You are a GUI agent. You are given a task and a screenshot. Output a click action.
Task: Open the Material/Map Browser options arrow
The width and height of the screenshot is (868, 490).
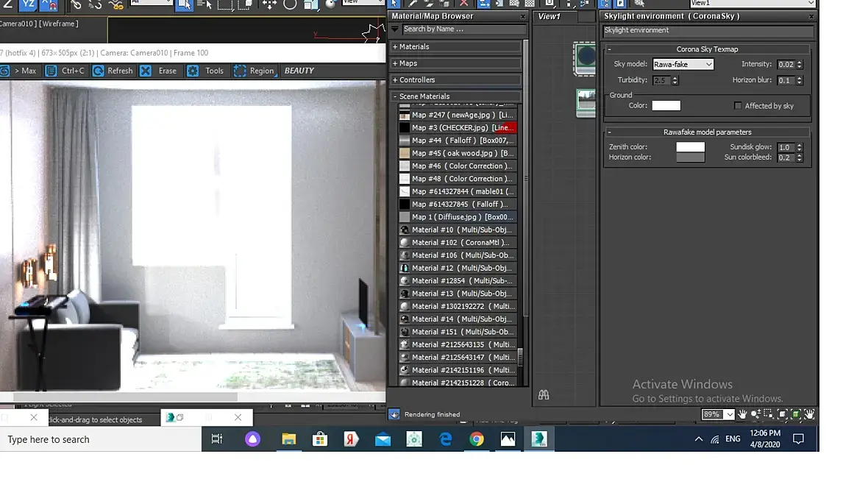(395, 29)
